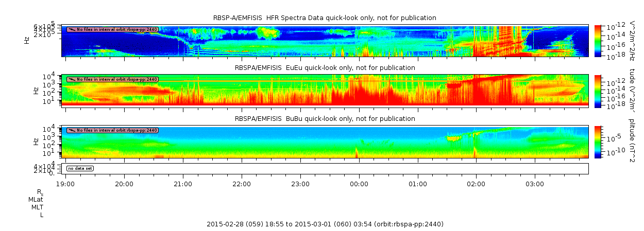Viewport: 644px width, 231px height.
Task: Click the warning icon in BuBu panel
Action: 72,130
